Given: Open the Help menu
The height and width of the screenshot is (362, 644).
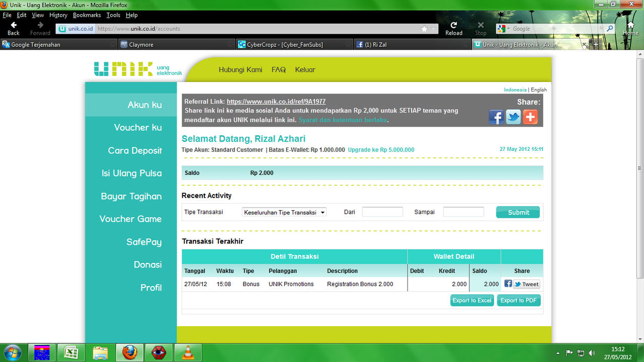Looking at the screenshot, I should [131, 15].
